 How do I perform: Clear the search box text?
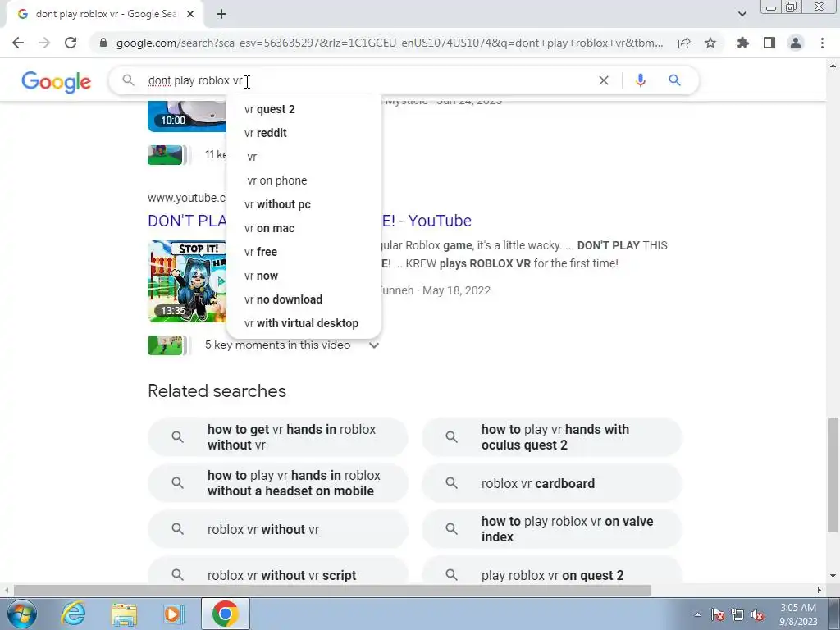coord(604,80)
